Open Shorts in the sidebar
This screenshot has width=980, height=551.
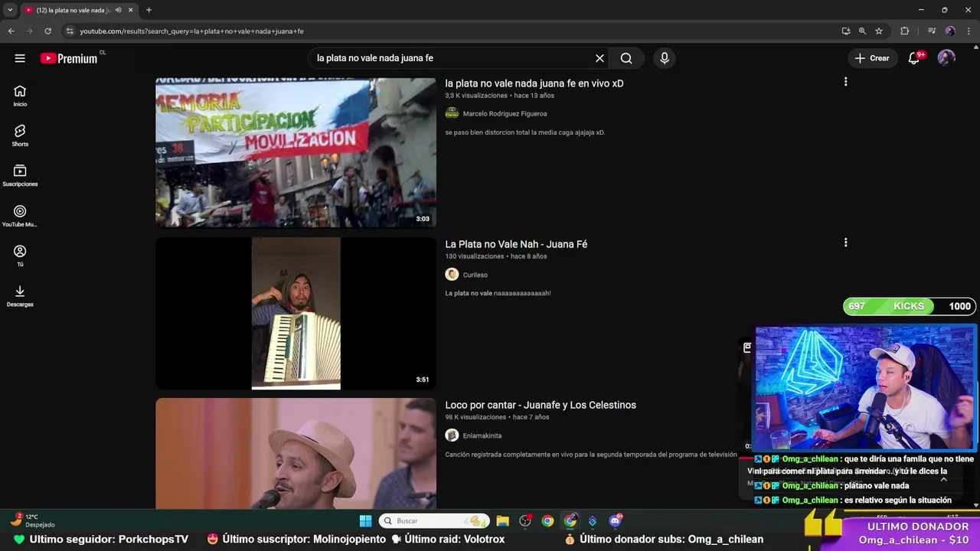20,135
